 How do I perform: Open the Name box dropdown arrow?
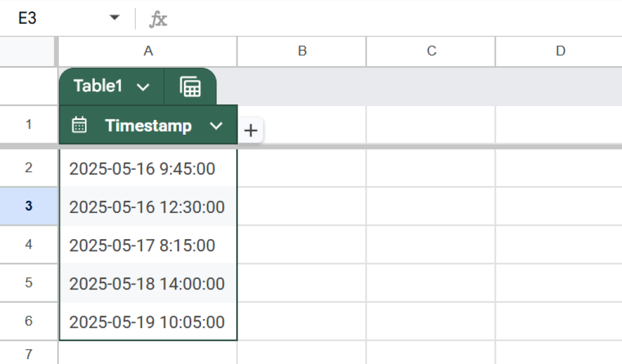(114, 18)
